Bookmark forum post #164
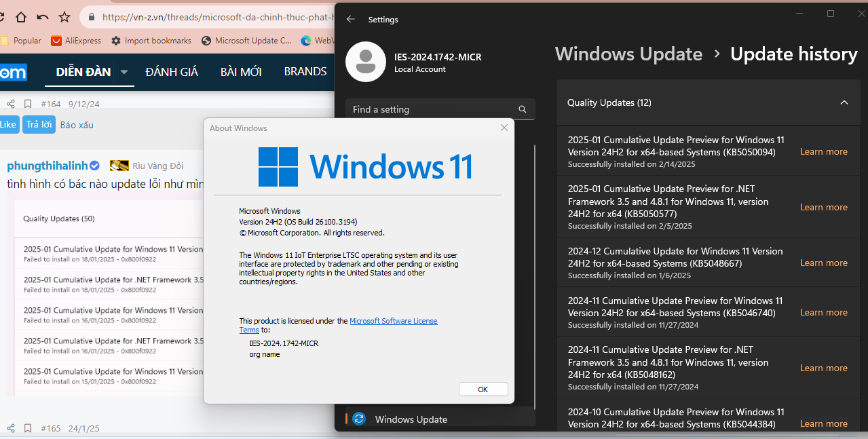The height and width of the screenshot is (439, 868). click(28, 104)
